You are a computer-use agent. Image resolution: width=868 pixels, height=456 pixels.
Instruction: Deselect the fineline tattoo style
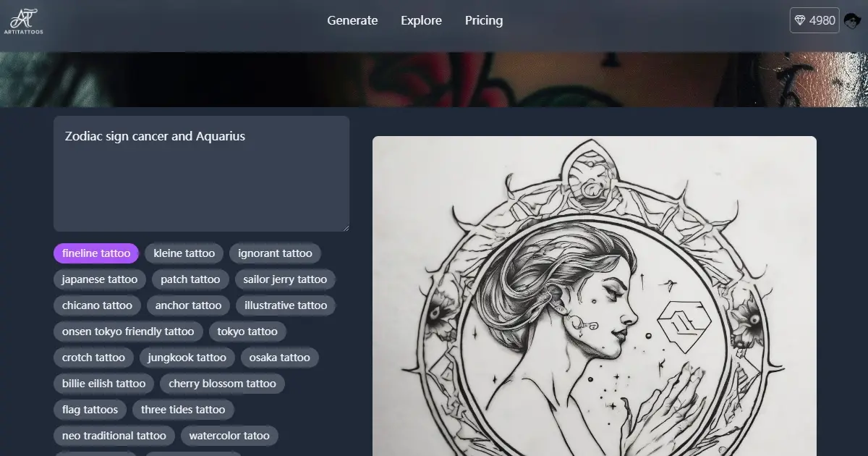click(96, 253)
